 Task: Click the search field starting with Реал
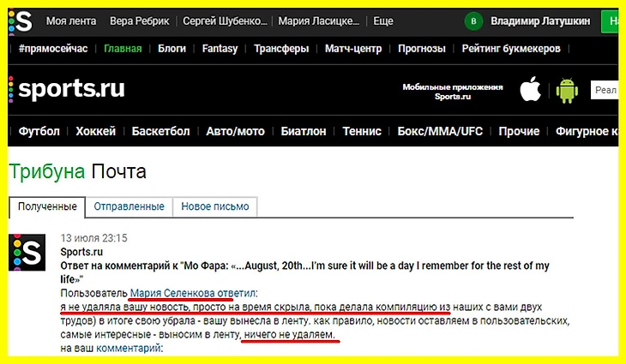pos(605,90)
